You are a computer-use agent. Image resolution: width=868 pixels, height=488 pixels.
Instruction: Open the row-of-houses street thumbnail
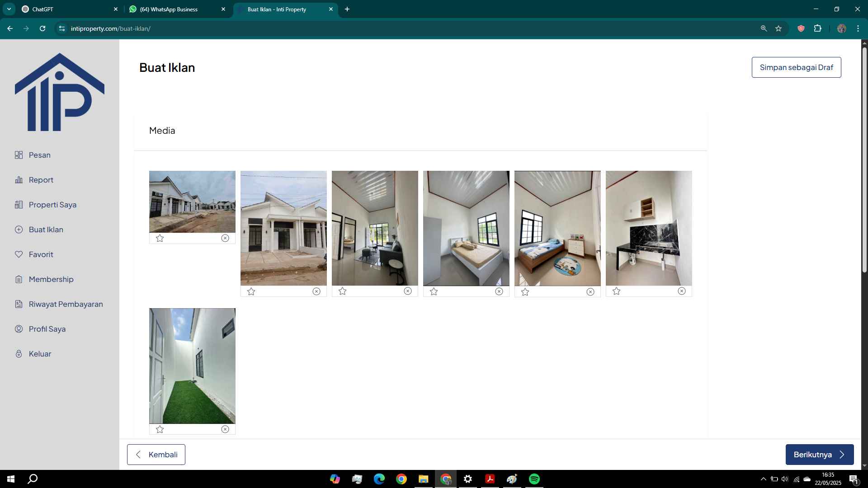coord(192,202)
